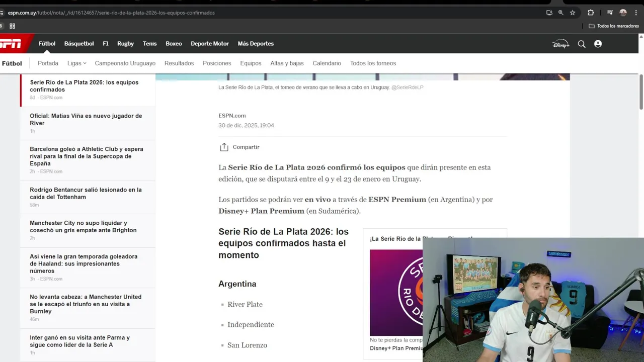Screen dimensions: 644x362
Task: Open the Más Deportes menu
Action: 256,44
